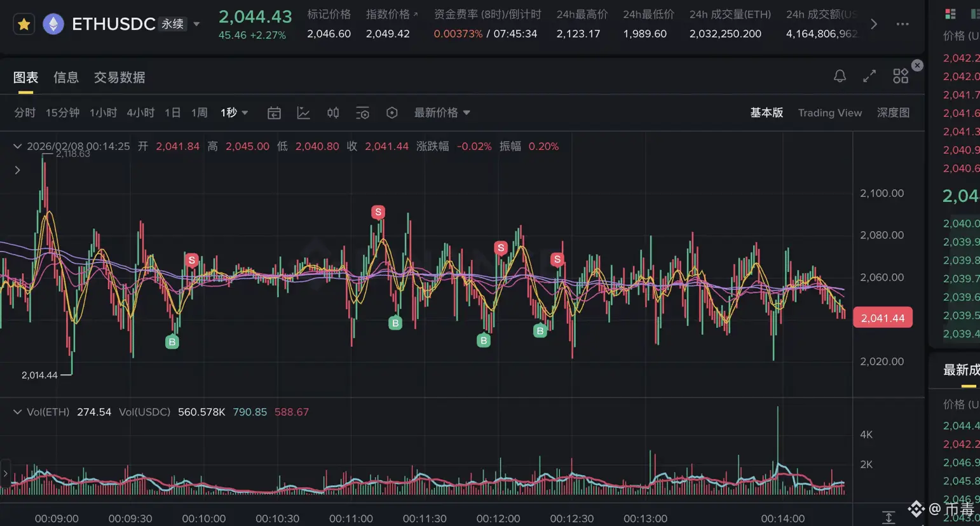Viewport: 980px width, 526px height.
Task: Click the 00:14:00 time axis label
Action: [x=783, y=518]
